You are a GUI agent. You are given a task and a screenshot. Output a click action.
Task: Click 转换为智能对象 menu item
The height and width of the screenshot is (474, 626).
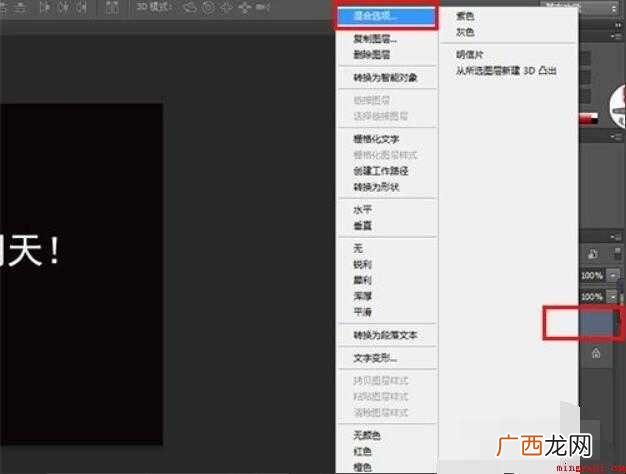tap(385, 77)
